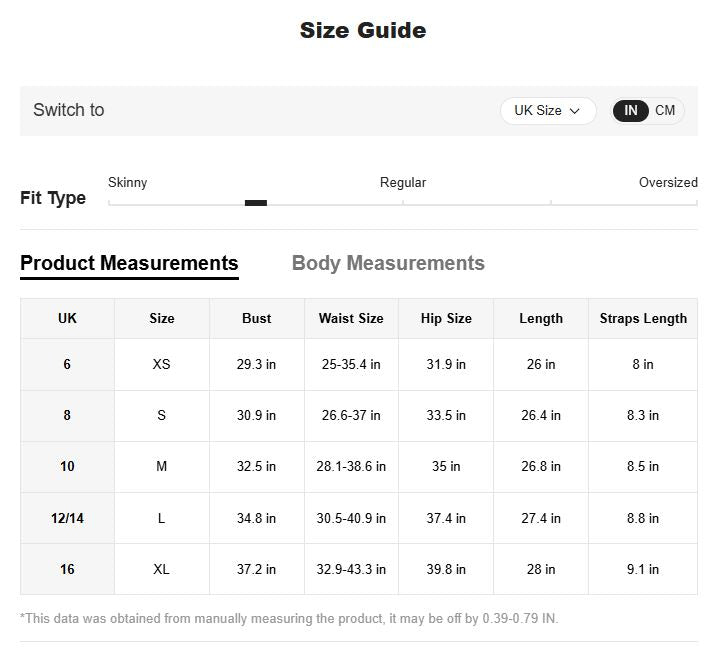The height and width of the screenshot is (650, 718).
Task: Click the black Fit Type slider marker
Action: pos(256,203)
